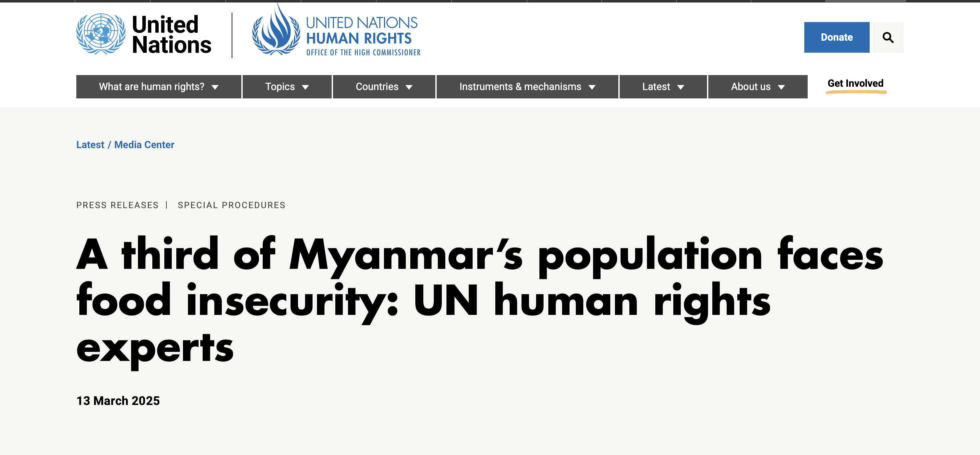
Task: Click the United Nations wordmark text
Action: point(171,35)
